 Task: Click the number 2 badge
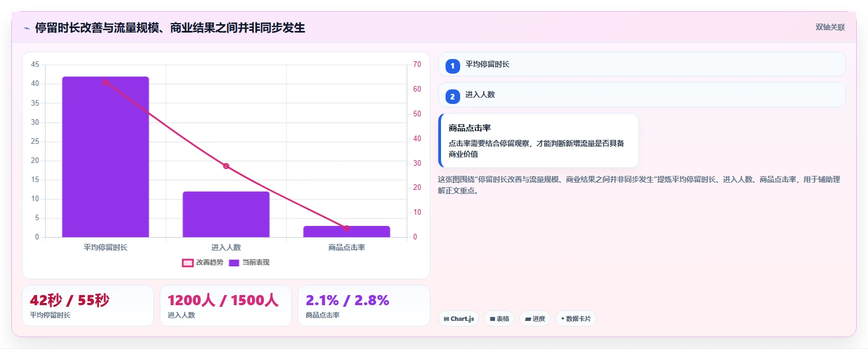point(452,97)
